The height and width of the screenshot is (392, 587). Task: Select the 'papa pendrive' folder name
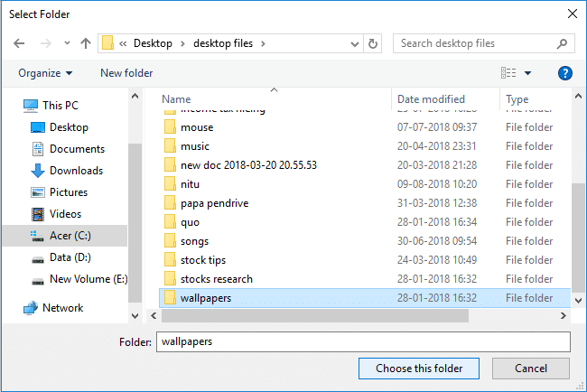point(215,203)
